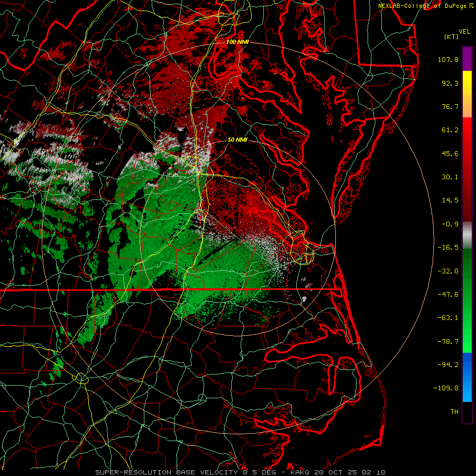The image size is (476, 476).
Task: Click the 45.6 velocity scale value
Action: pyautogui.click(x=450, y=153)
